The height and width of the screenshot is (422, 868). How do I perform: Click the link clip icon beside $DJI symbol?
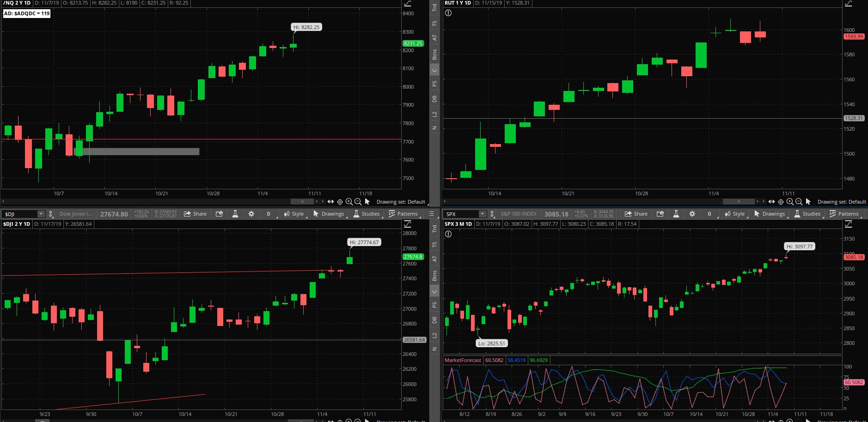51,214
